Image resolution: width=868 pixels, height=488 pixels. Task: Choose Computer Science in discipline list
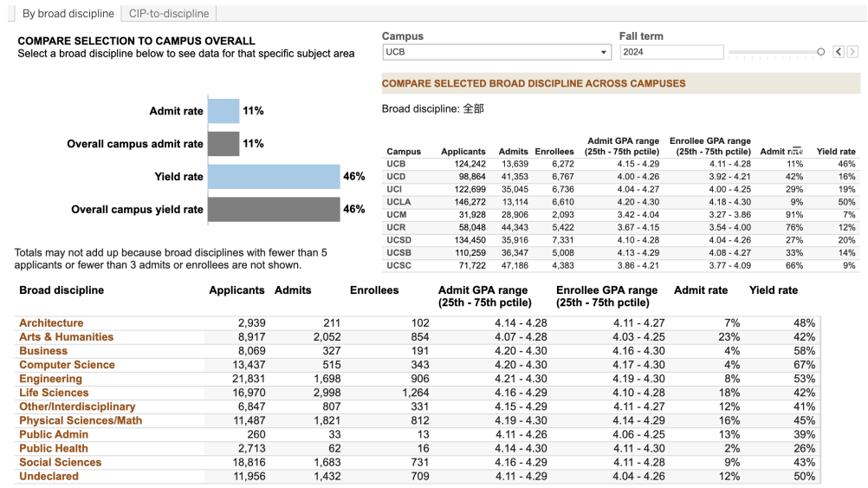pos(67,365)
